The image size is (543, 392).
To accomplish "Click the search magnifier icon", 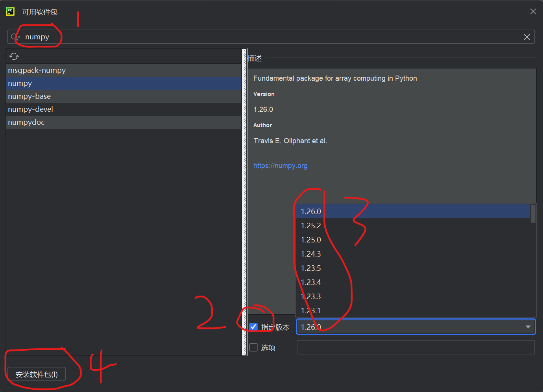I will click(13, 37).
